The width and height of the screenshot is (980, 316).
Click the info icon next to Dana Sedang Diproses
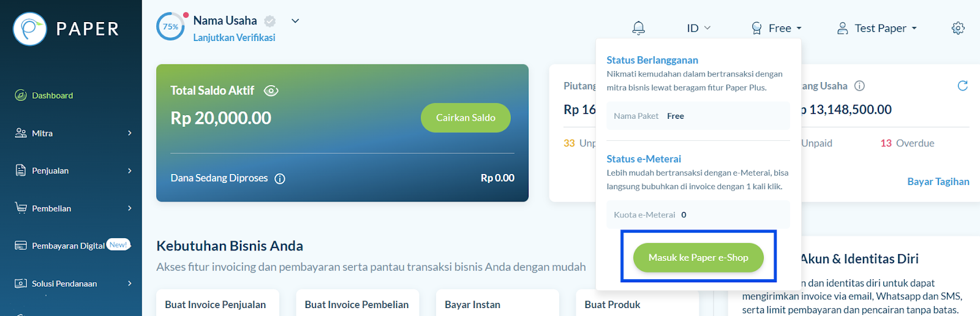click(280, 179)
